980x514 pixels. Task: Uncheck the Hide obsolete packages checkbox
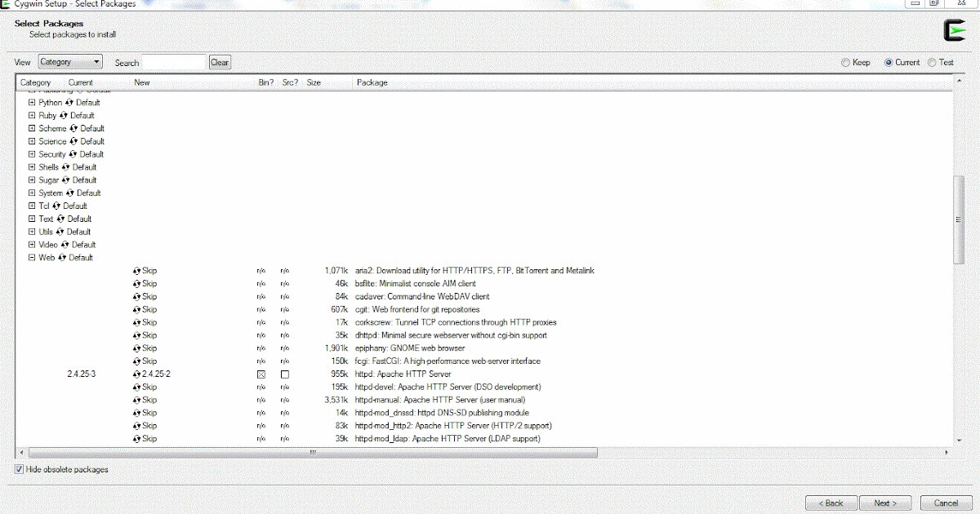coord(18,469)
